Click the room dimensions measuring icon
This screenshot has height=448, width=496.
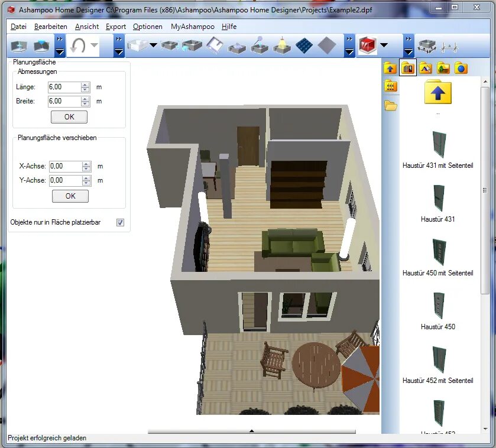click(427, 46)
